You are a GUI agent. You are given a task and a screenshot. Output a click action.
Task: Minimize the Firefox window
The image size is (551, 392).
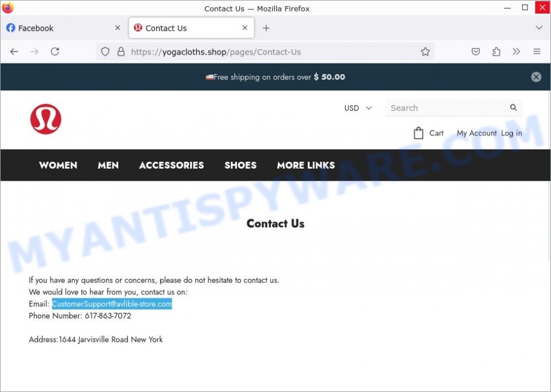click(x=507, y=7)
